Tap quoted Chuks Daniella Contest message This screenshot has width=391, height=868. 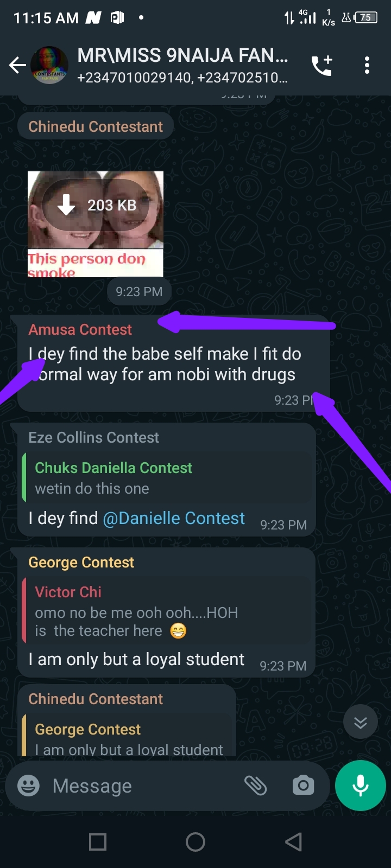click(168, 477)
